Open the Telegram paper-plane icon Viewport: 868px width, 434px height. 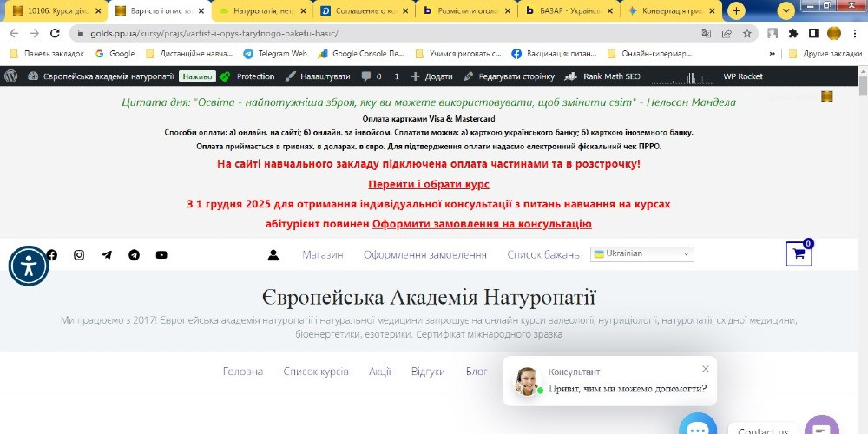pyautogui.click(x=107, y=254)
